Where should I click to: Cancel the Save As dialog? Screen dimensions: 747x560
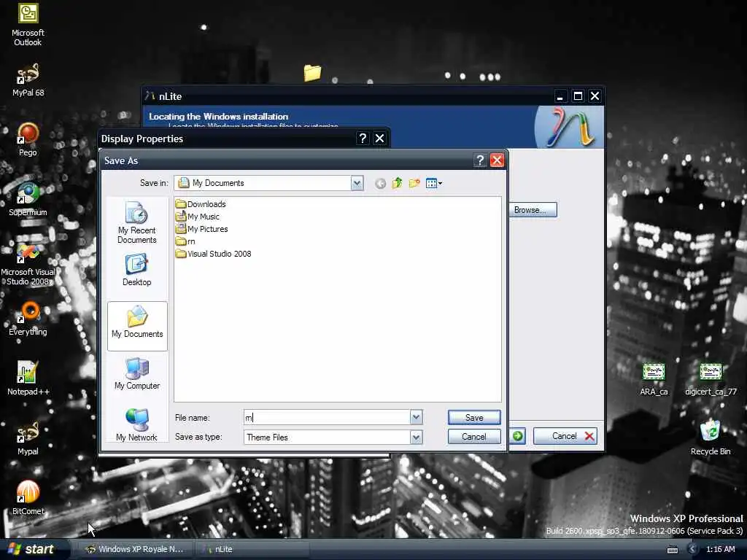click(x=474, y=437)
